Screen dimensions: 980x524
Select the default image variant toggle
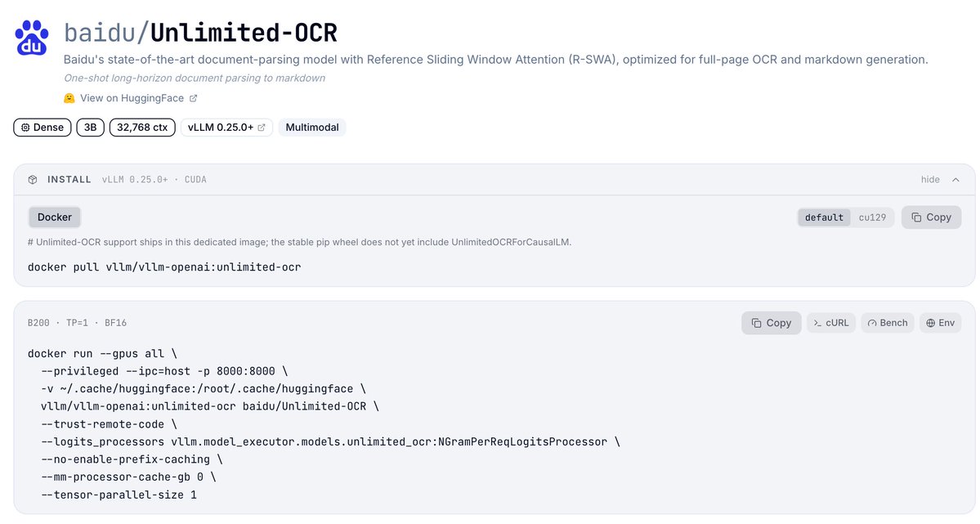pos(824,217)
